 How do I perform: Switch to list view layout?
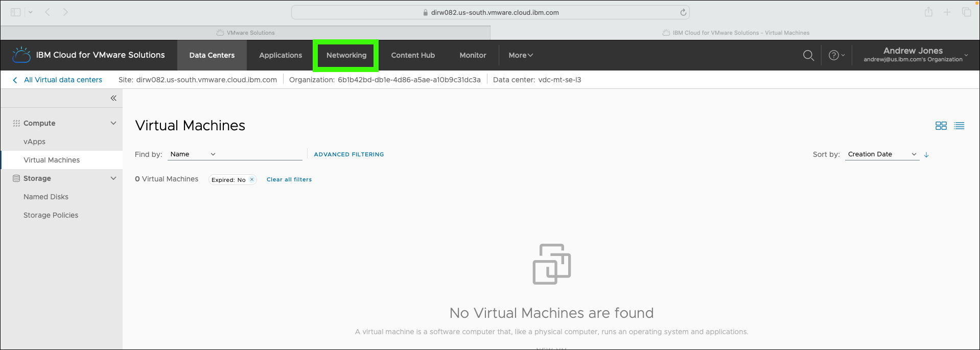click(x=960, y=126)
